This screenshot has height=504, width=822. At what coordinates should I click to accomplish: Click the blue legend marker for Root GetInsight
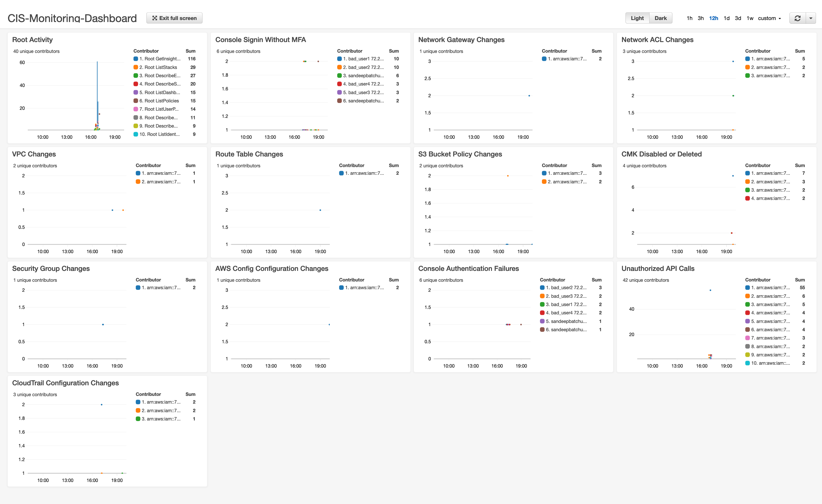pyautogui.click(x=136, y=59)
